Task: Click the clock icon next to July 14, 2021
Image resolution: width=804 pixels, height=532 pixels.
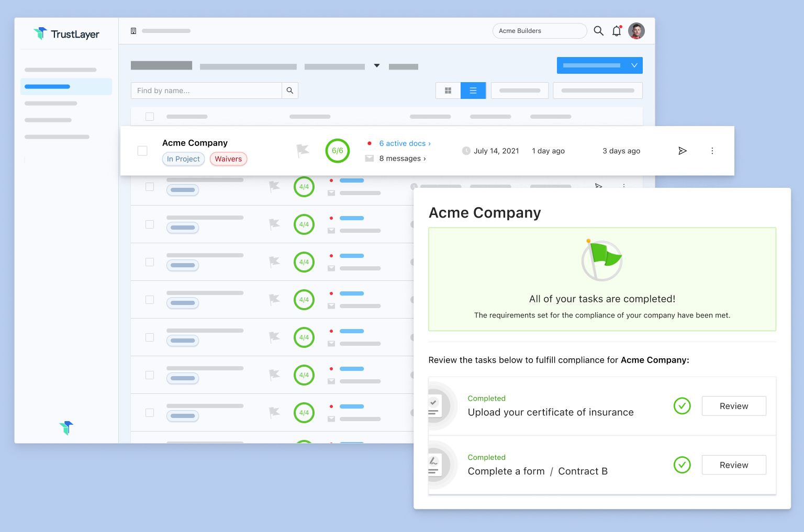Action: (466, 151)
